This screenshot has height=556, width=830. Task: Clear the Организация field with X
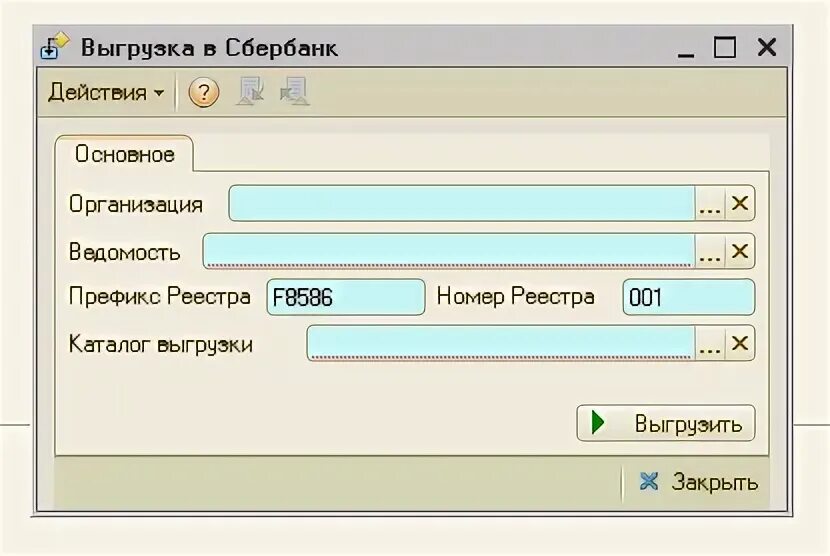pyautogui.click(x=739, y=203)
